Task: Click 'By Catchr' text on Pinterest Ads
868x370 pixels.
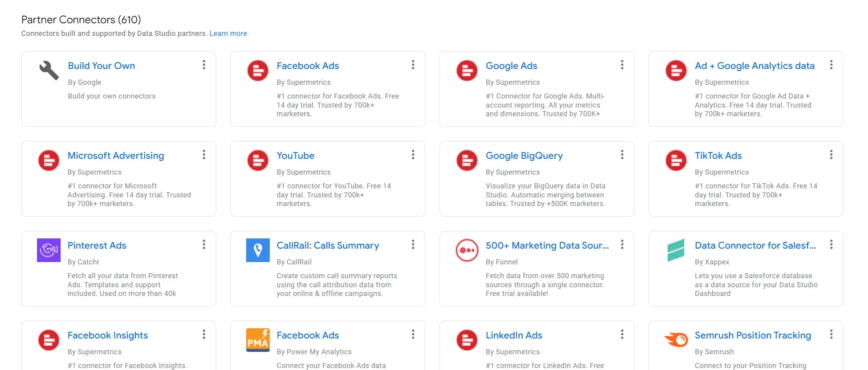Action: [83, 262]
